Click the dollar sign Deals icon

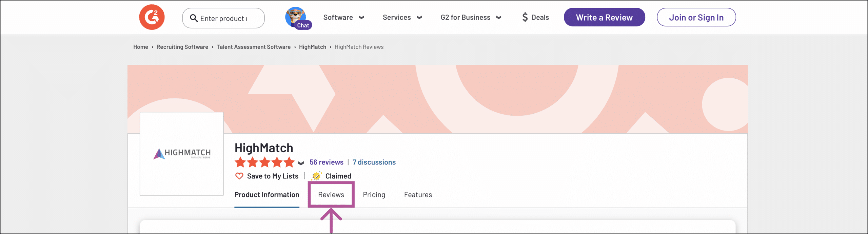(525, 17)
